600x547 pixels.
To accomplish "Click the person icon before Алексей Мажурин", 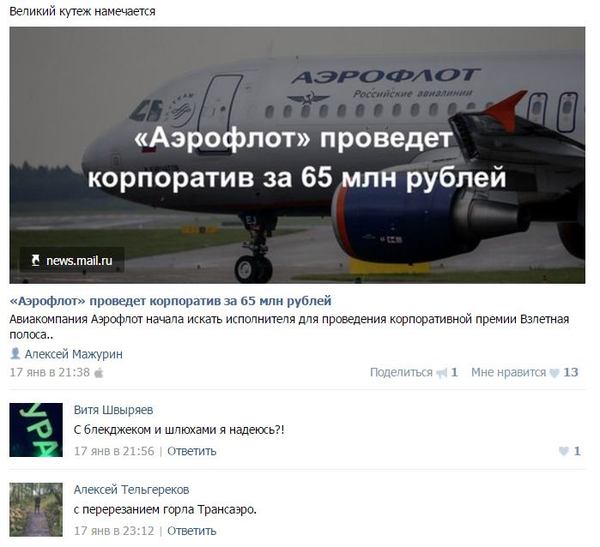I will point(15,353).
